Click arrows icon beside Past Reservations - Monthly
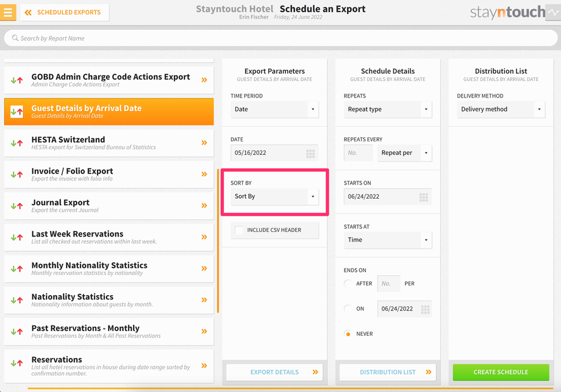 [x=17, y=332]
